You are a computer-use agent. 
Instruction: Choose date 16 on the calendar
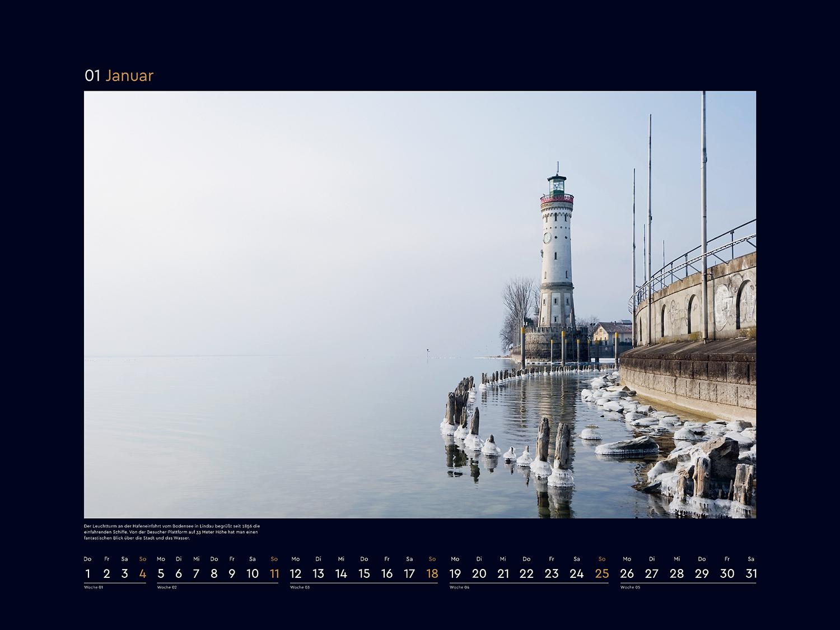pos(387,573)
